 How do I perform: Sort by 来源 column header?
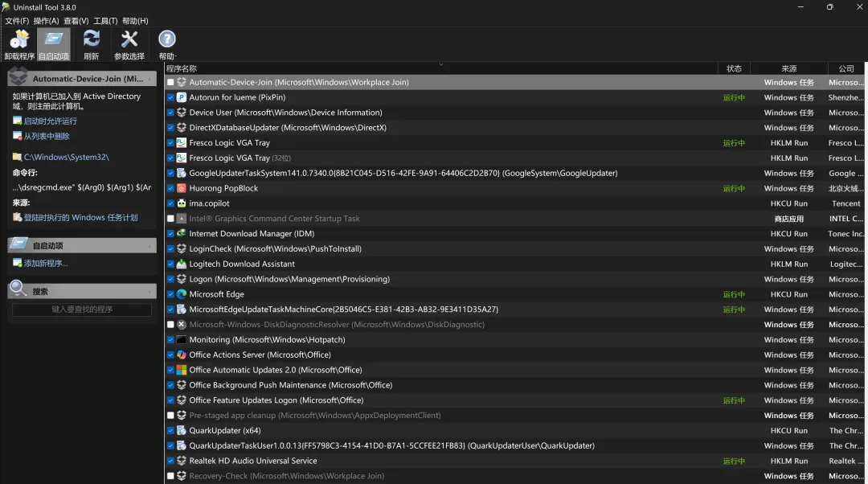click(x=789, y=68)
